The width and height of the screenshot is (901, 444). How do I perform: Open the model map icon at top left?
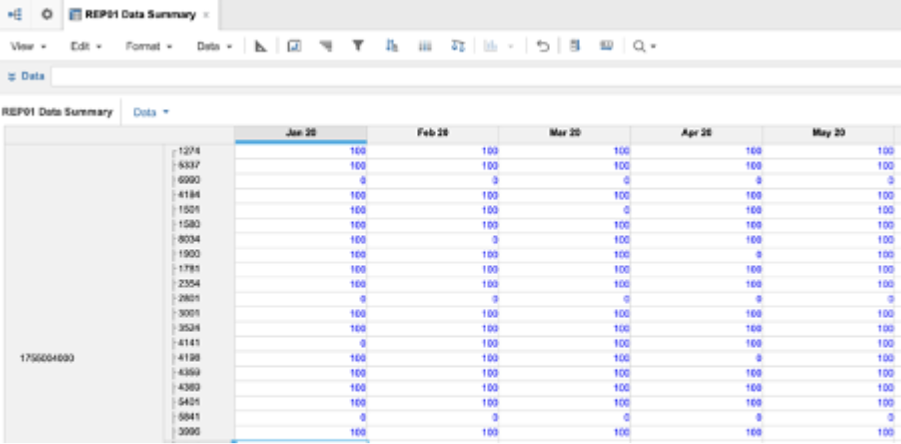15,14
